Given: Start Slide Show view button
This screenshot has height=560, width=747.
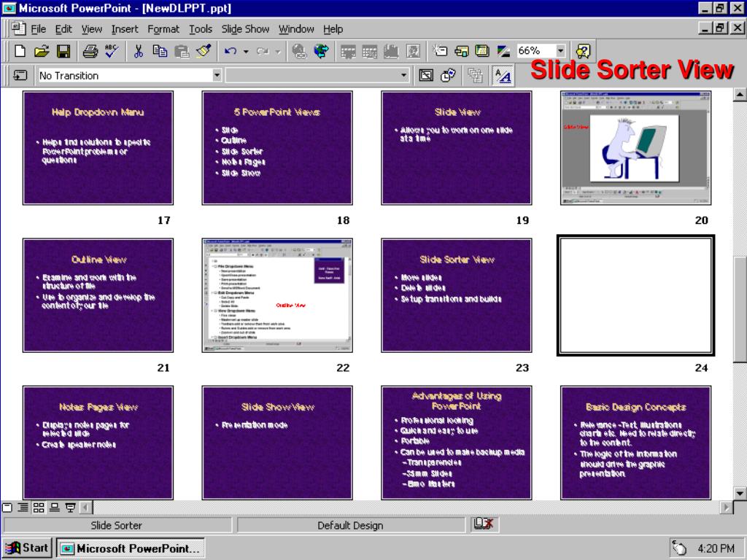Looking at the screenshot, I should (71, 507).
